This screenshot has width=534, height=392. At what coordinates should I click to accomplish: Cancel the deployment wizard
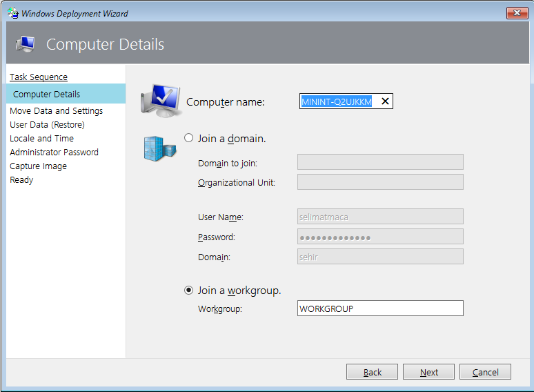point(485,372)
